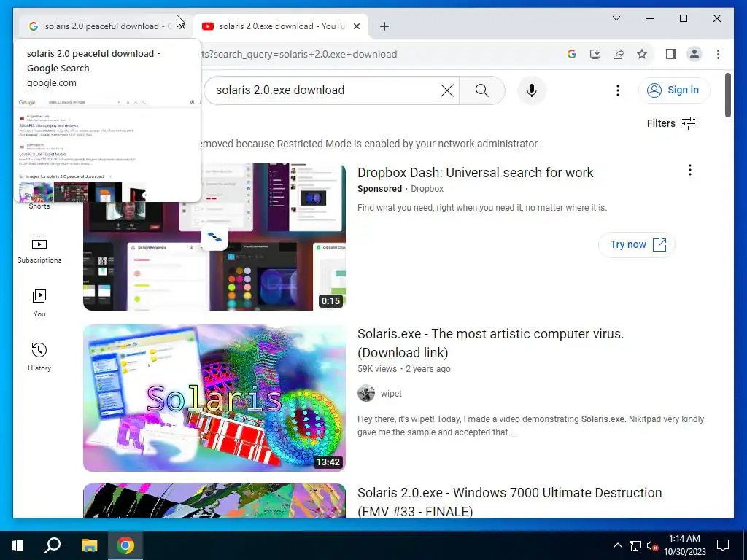Open the tab search chevron in the title bar

[x=616, y=18]
